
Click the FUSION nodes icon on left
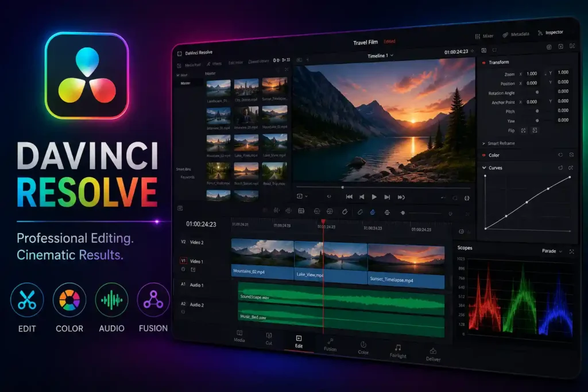click(153, 300)
